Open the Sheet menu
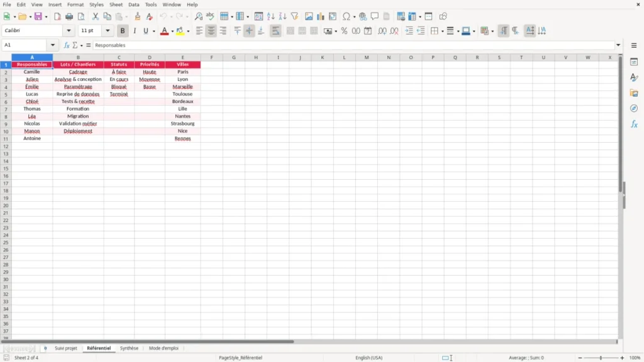644x362 pixels. click(x=116, y=4)
